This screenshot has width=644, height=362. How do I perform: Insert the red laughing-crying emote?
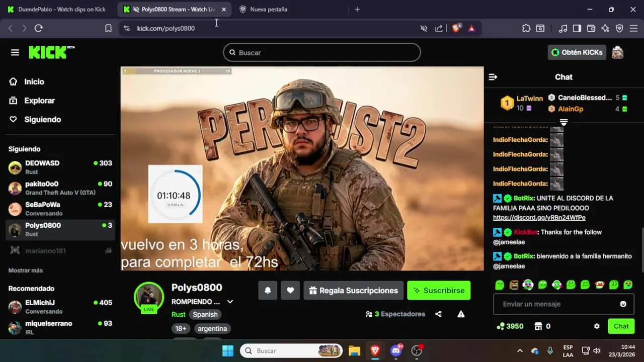[x=599, y=285]
